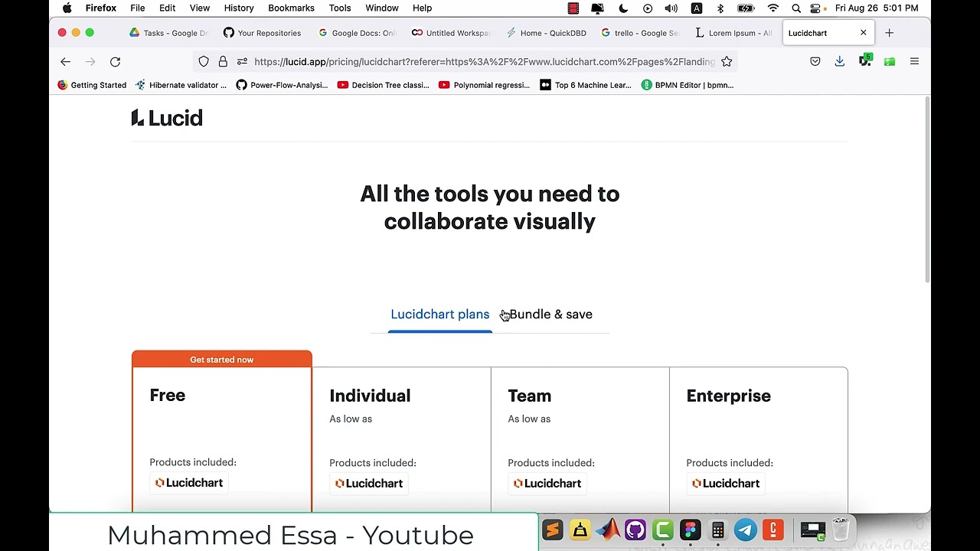Image resolution: width=980 pixels, height=551 pixels.
Task: Open Calculator from the Dock
Action: 717,530
